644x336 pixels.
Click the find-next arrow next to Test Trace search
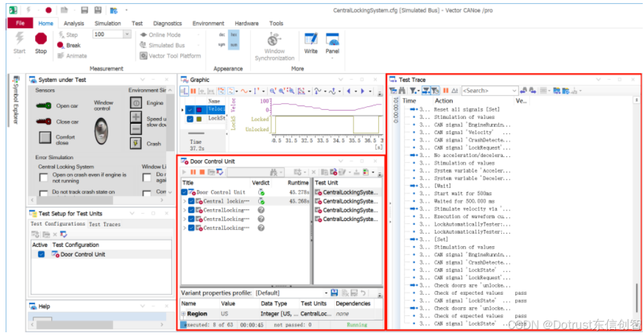pos(533,91)
